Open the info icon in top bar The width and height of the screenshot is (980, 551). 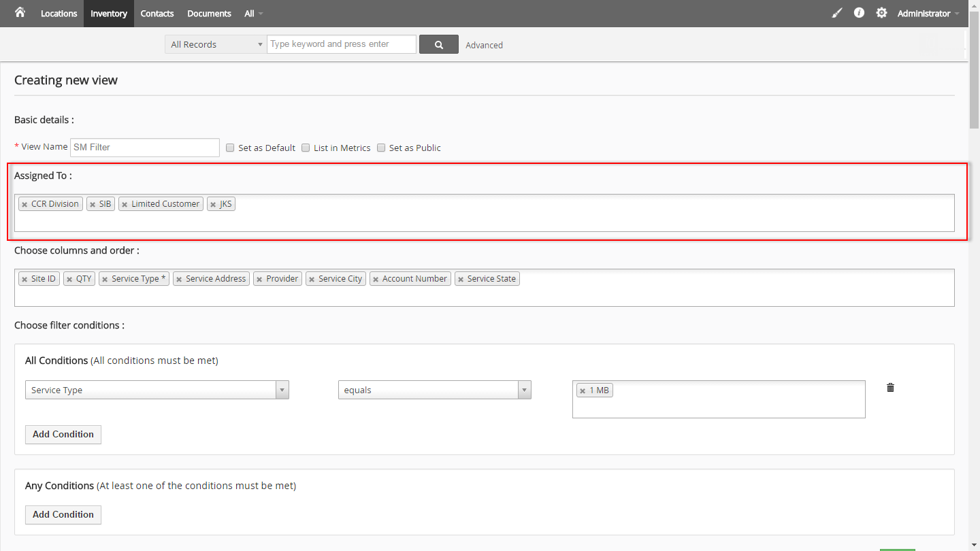(x=859, y=13)
